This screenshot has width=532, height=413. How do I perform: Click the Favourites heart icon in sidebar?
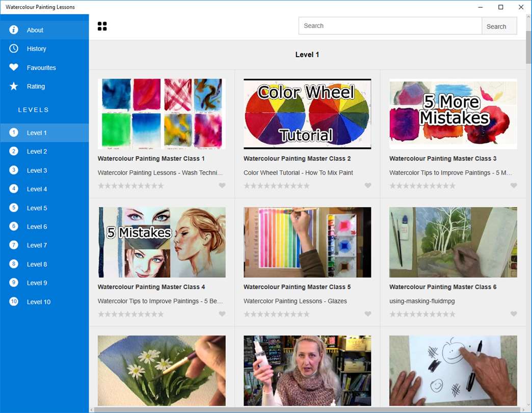click(x=14, y=67)
